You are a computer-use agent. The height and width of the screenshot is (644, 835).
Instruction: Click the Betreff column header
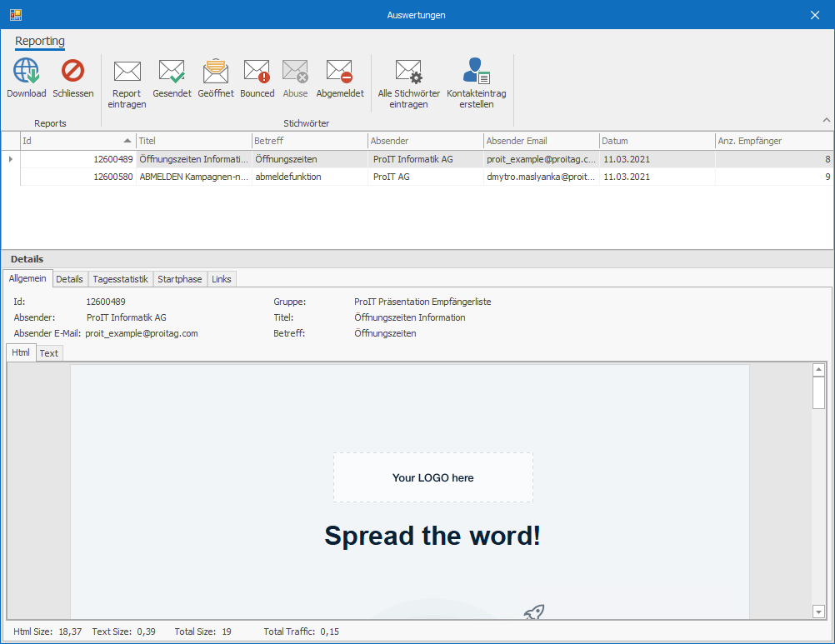pyautogui.click(x=309, y=141)
